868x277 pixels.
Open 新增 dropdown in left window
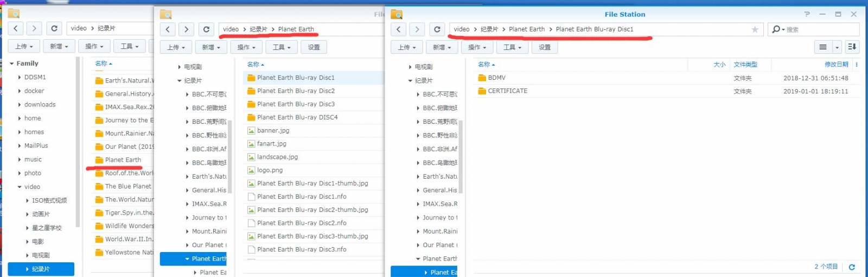coord(59,46)
